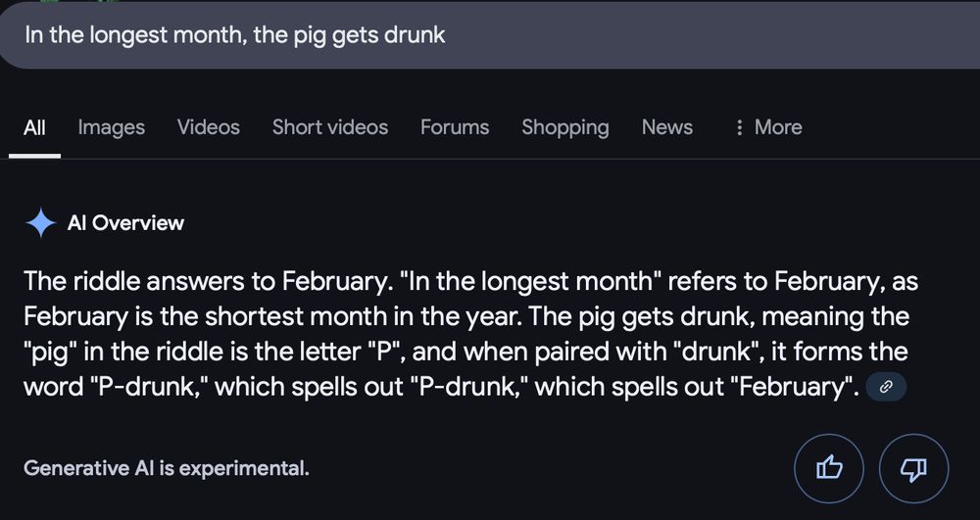Screen dimensions: 980x520
Task: View the News results tab
Action: [666, 127]
